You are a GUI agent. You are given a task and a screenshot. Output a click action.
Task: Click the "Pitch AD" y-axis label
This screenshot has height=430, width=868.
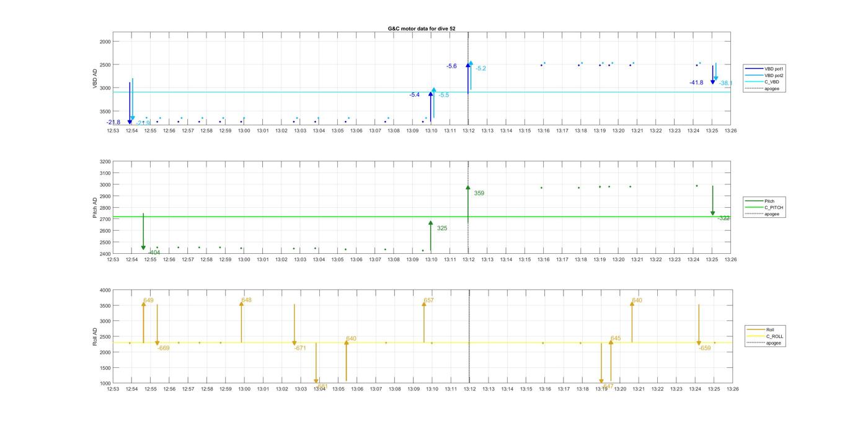(x=95, y=208)
